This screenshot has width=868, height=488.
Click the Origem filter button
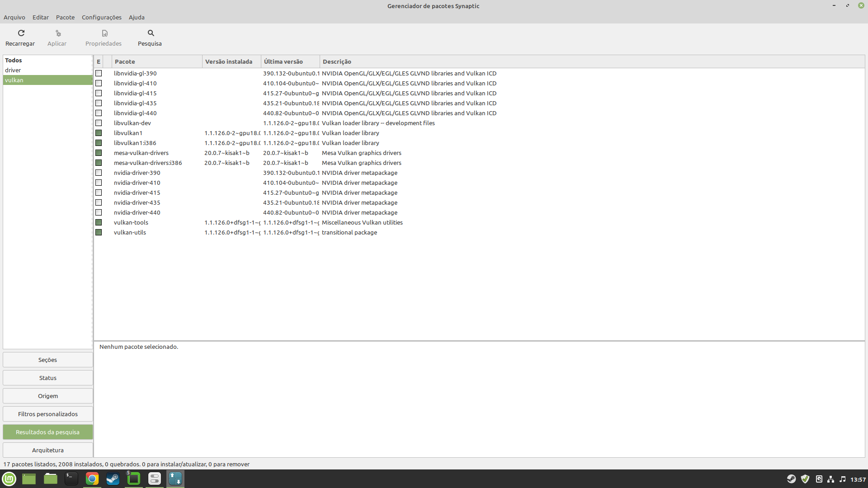click(x=48, y=396)
